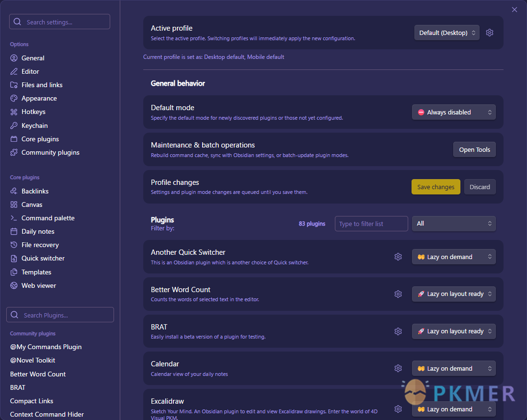Open General settings via its person icon
527x420 pixels.
coord(14,58)
